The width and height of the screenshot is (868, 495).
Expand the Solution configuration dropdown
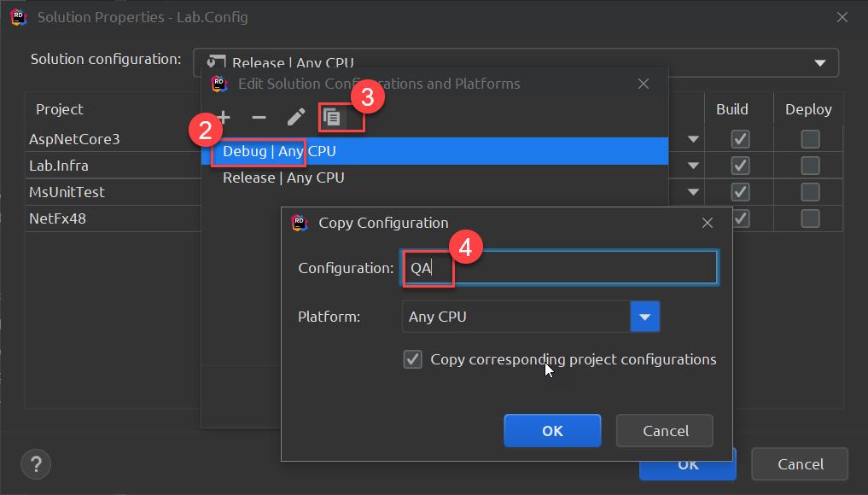pos(819,63)
